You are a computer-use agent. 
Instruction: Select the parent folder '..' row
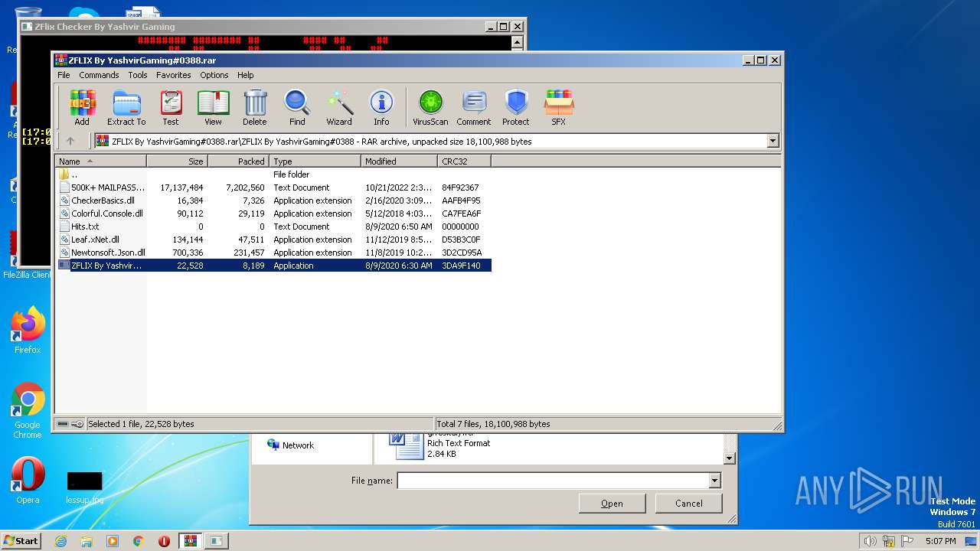pos(274,174)
